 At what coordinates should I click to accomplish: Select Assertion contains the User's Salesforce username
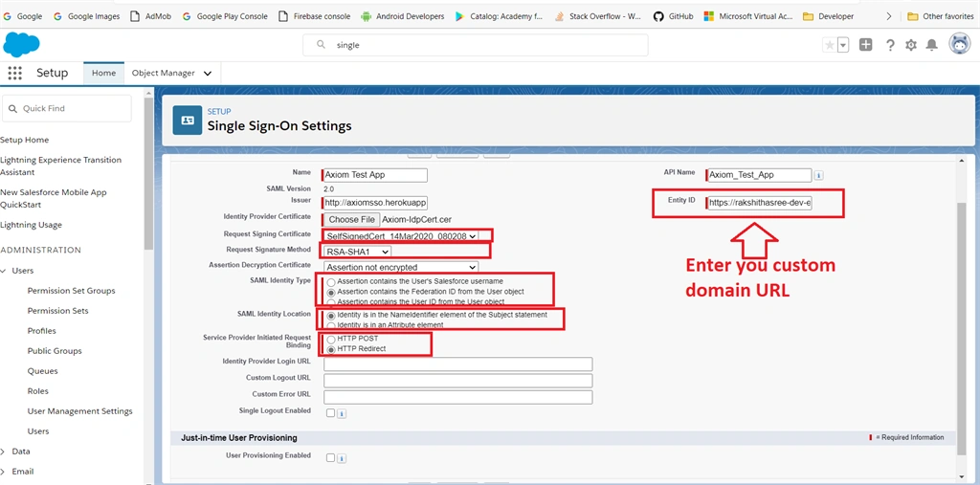point(331,282)
